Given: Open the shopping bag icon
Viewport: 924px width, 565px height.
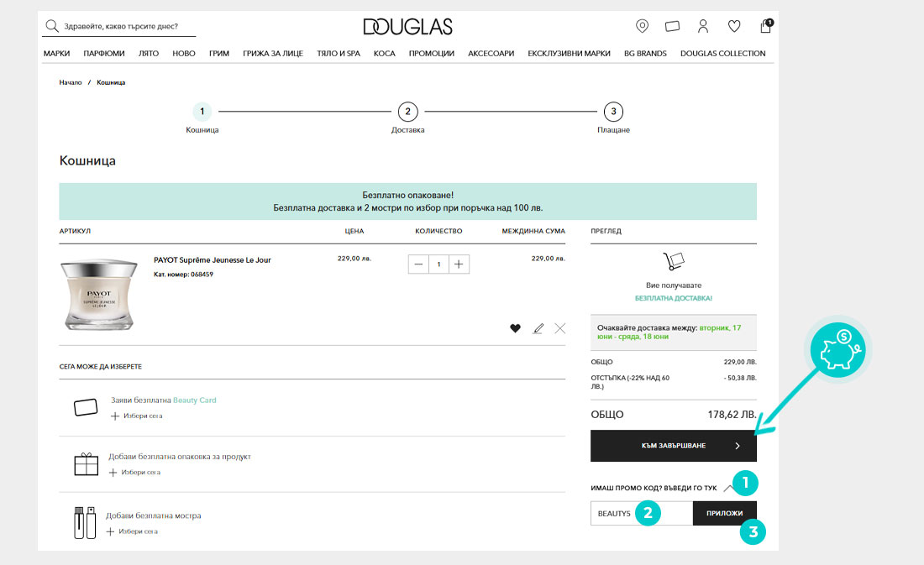Looking at the screenshot, I should [766, 26].
